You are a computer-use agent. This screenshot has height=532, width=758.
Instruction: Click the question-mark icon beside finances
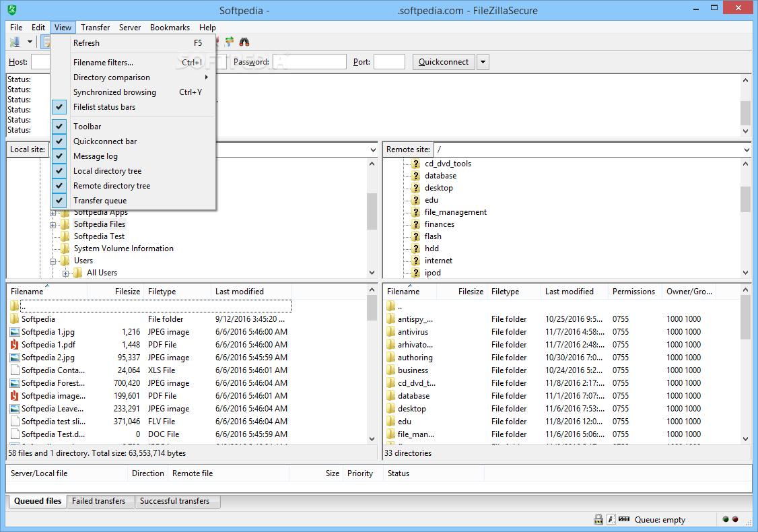pyautogui.click(x=416, y=224)
